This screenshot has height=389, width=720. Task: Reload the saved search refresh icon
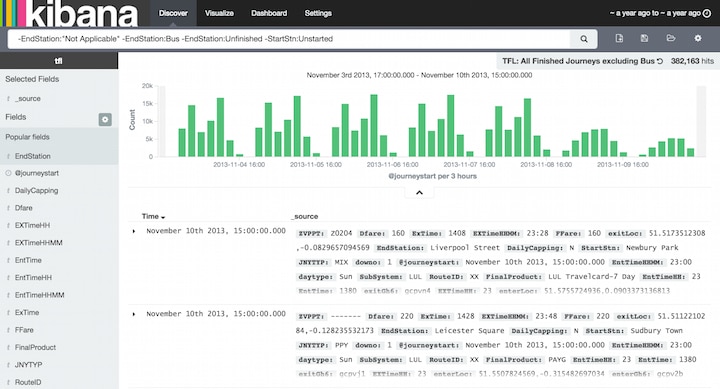[x=660, y=61]
